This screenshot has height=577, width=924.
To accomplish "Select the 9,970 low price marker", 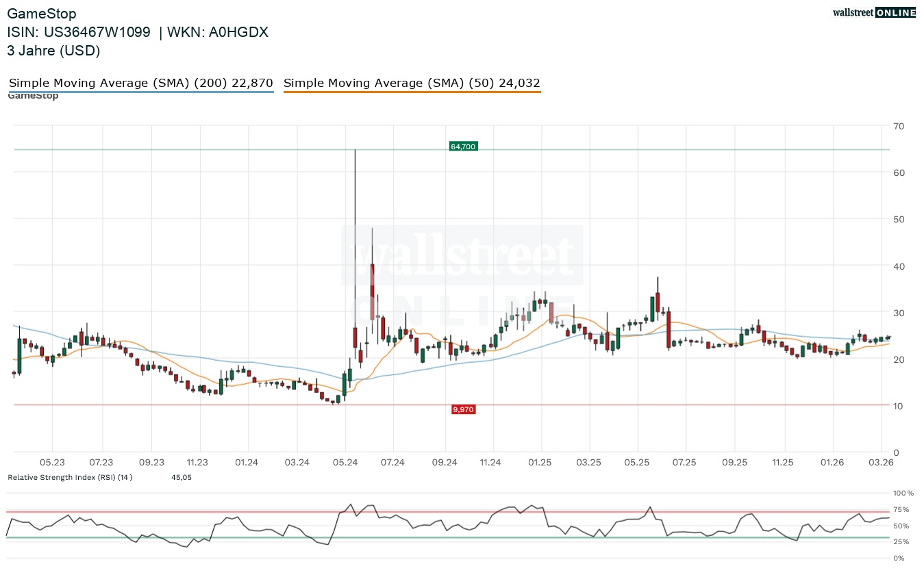I will pos(463,409).
